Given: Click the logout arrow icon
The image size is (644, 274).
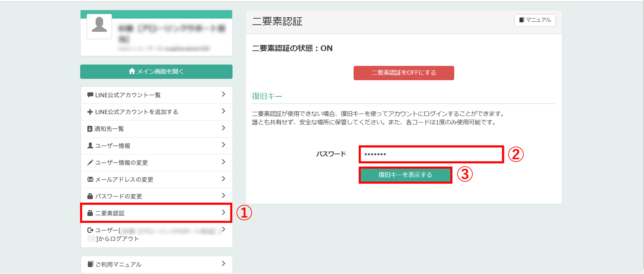Looking at the screenshot, I should click(x=90, y=230).
